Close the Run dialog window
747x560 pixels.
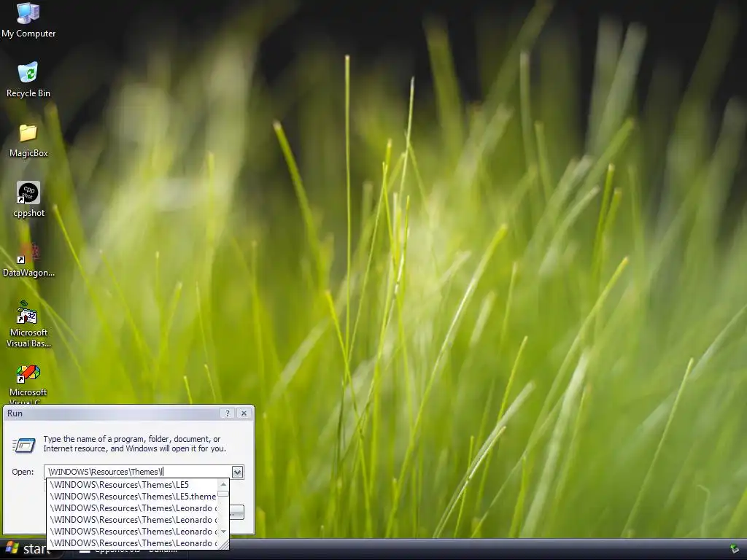[244, 413]
